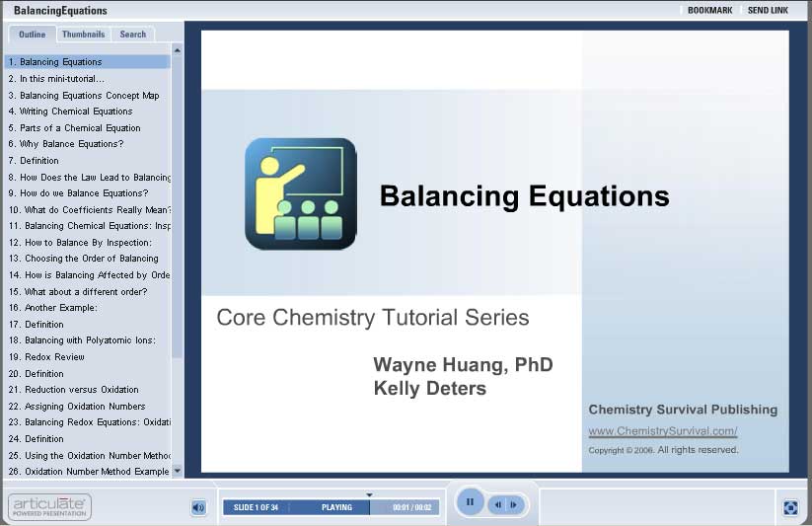This screenshot has width=812, height=526.
Task: Skip to the next slide
Action: pos(514,505)
